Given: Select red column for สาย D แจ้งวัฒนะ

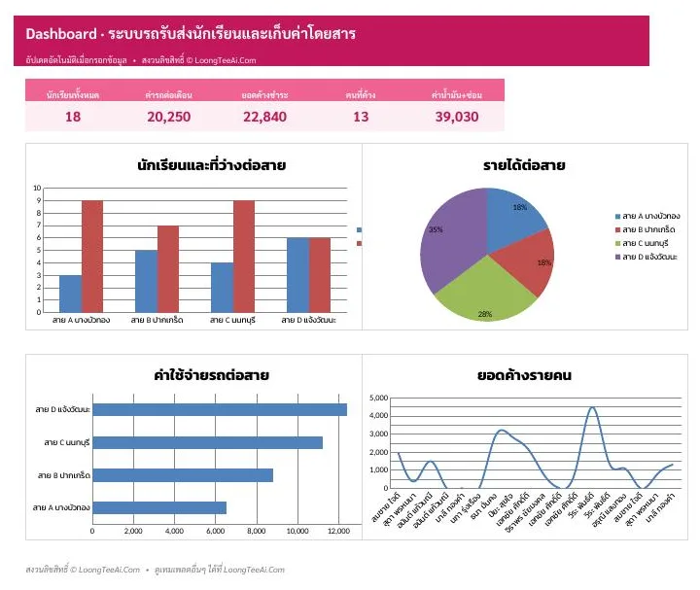Looking at the screenshot, I should 320,275.
